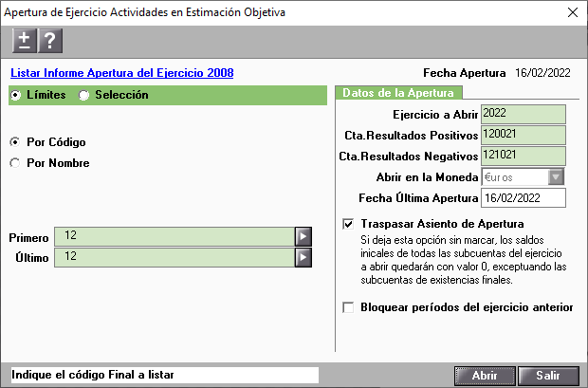The height and width of the screenshot is (388, 588).
Task: Open Listar Informe Apertura del Ejercicio 2008 link
Action: (122, 73)
